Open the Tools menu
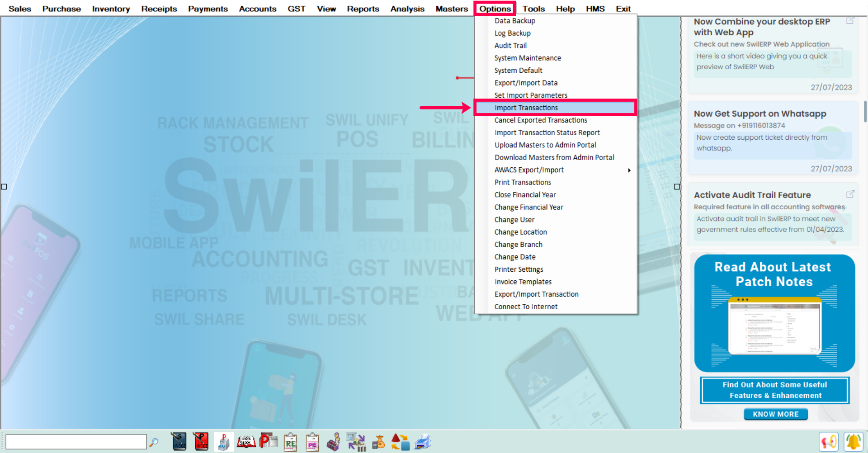Image resolution: width=868 pixels, height=453 pixels. pos(534,9)
